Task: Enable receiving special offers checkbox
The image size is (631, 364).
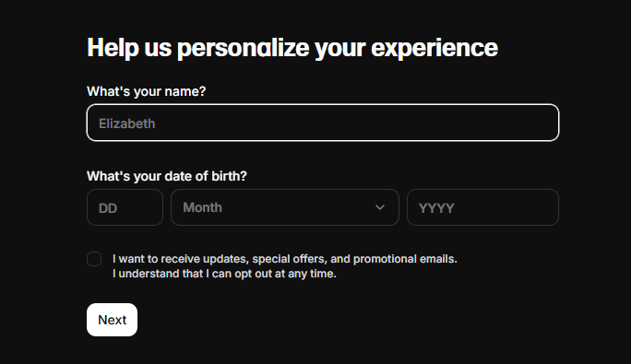Action: [x=94, y=259]
